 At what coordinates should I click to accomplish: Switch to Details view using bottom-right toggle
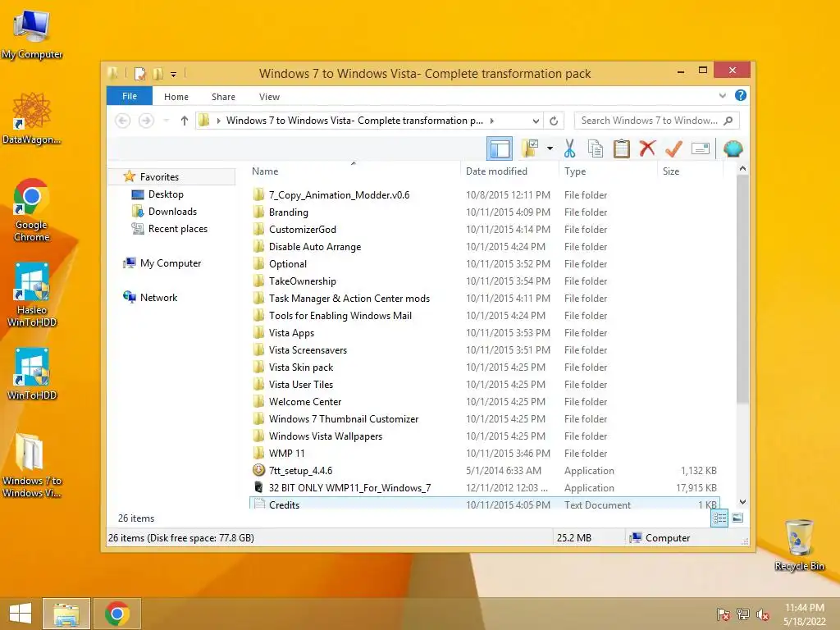pyautogui.click(x=719, y=518)
